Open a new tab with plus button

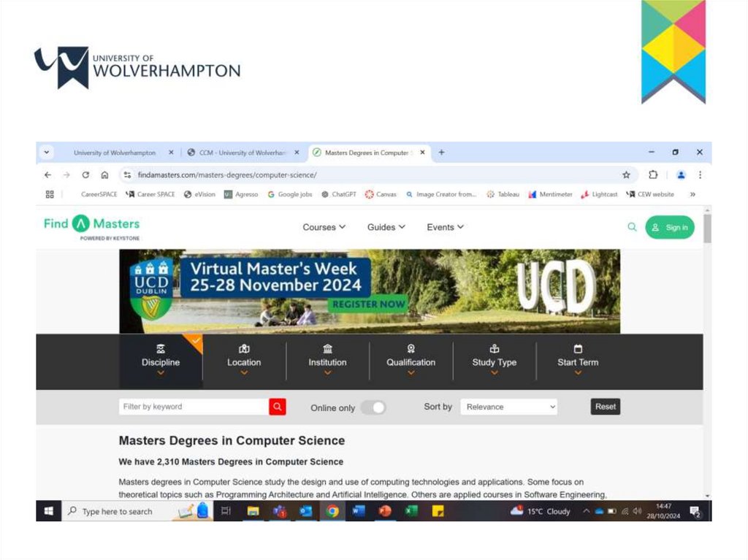coord(441,153)
